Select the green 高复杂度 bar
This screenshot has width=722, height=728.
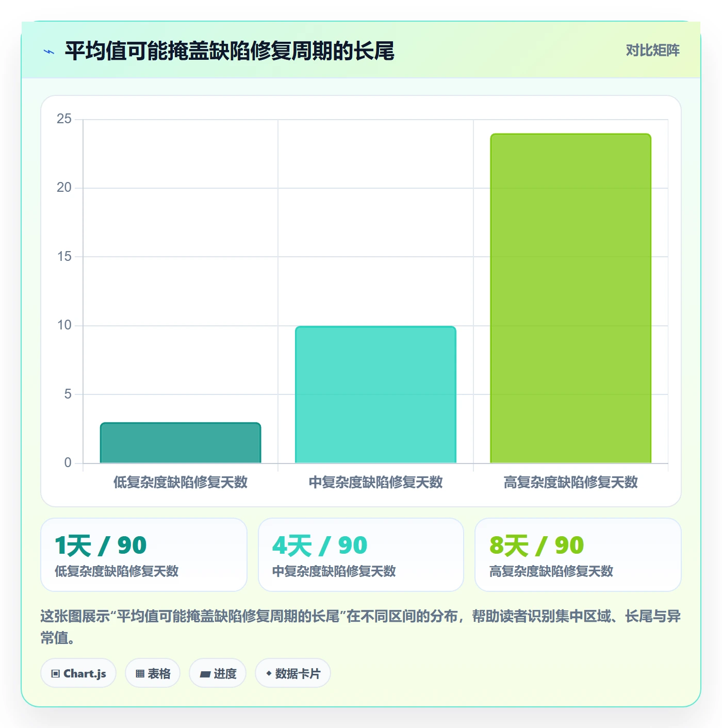[570, 299]
